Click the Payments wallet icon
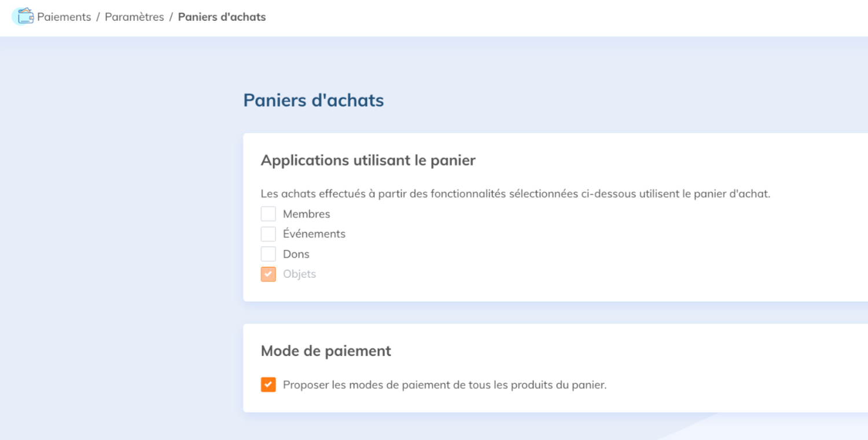The height and width of the screenshot is (440, 868). pyautogui.click(x=23, y=16)
